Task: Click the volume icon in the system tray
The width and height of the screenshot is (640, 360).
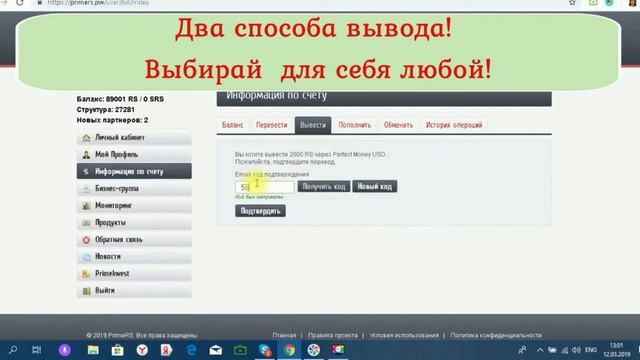Action: click(576, 350)
